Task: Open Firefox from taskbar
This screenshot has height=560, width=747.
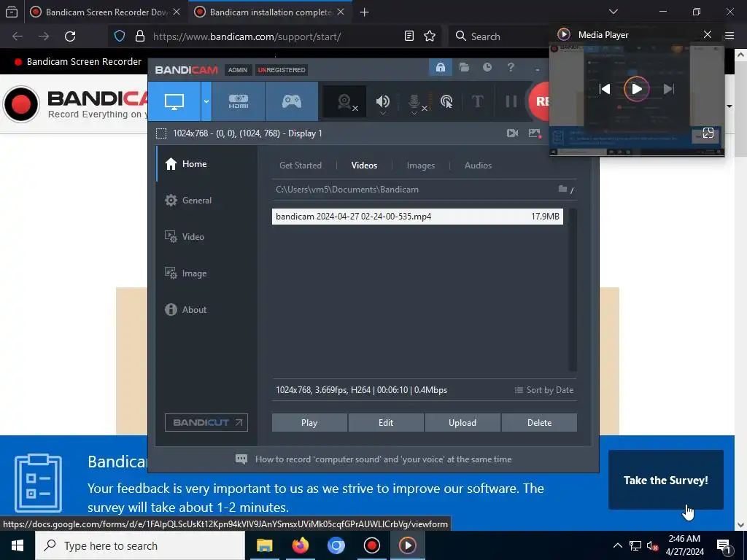Action: (300, 545)
